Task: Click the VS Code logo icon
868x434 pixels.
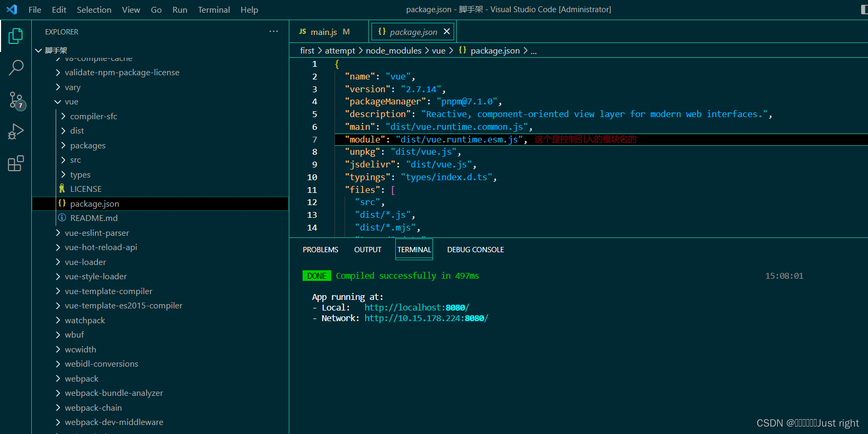Action: 12,10
